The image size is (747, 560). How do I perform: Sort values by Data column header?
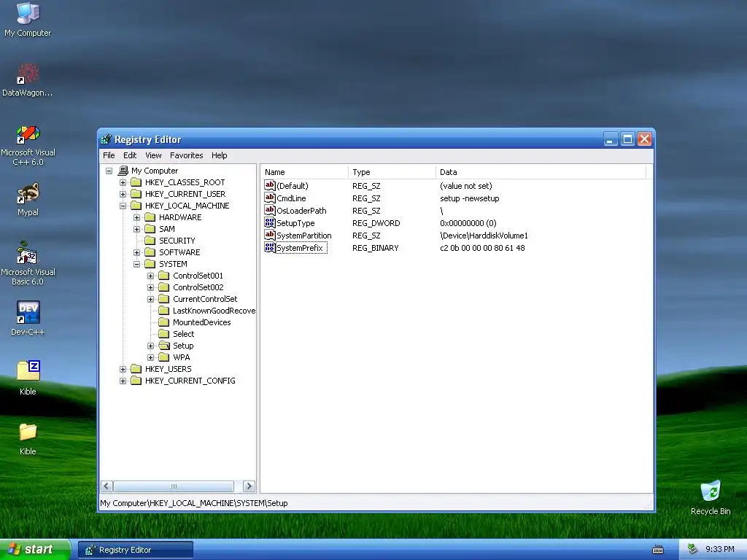pos(541,172)
